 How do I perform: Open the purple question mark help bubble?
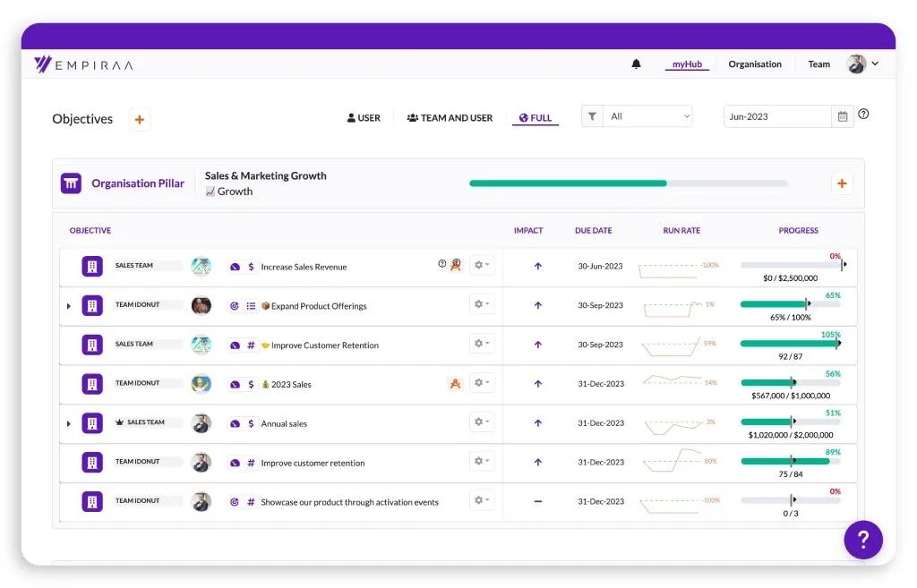(x=862, y=539)
